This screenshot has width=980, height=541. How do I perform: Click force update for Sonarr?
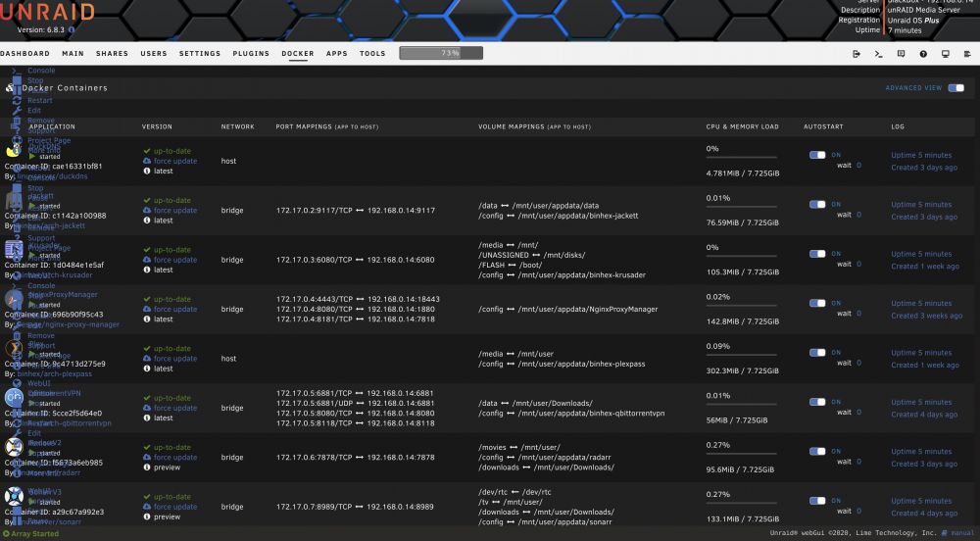click(x=175, y=507)
